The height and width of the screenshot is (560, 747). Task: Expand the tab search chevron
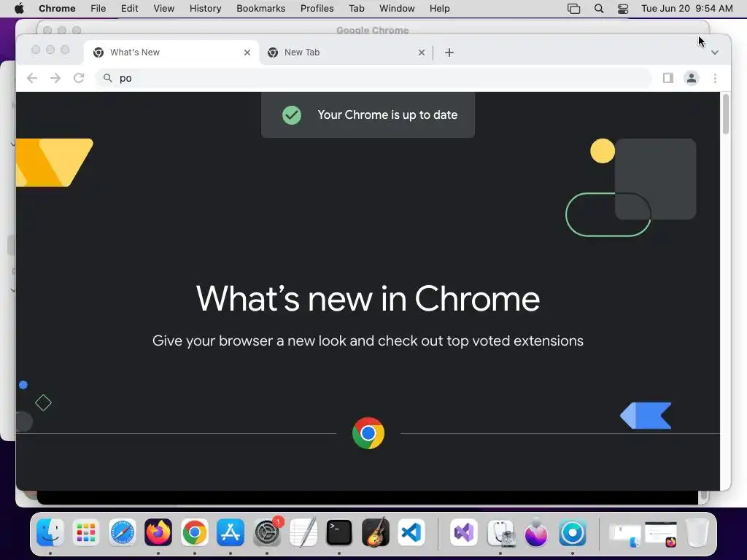click(x=715, y=52)
